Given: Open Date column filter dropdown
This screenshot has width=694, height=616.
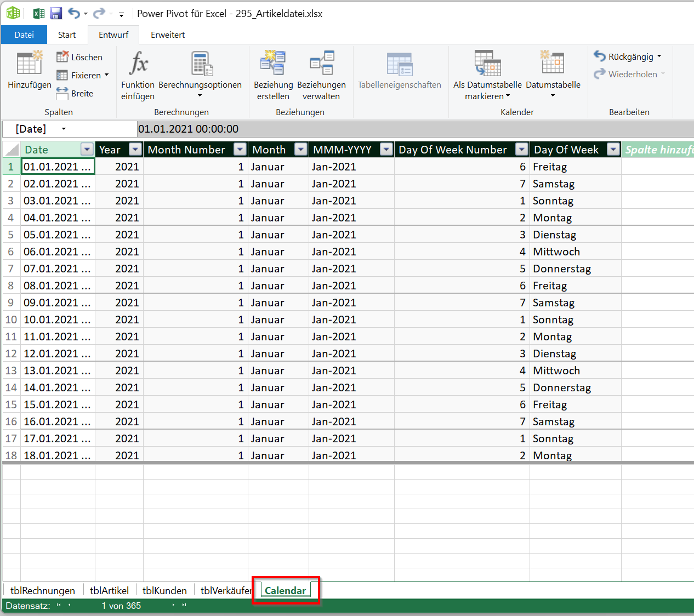Looking at the screenshot, I should coord(87,149).
